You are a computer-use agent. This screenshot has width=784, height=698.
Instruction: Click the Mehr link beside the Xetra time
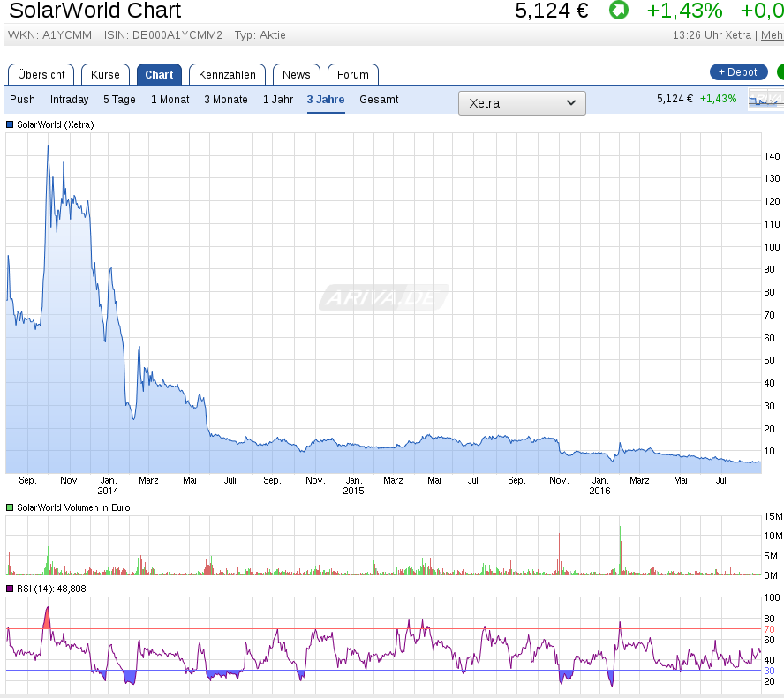click(x=772, y=35)
